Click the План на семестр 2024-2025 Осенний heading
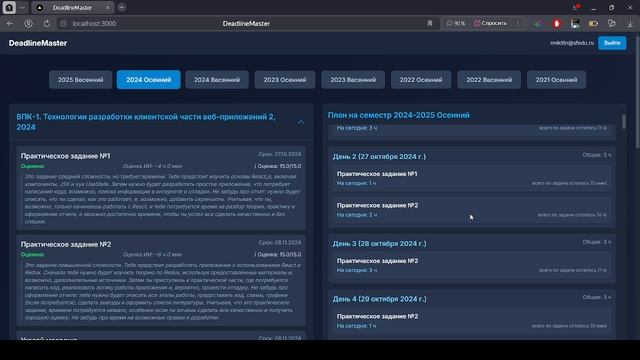 [x=398, y=115]
